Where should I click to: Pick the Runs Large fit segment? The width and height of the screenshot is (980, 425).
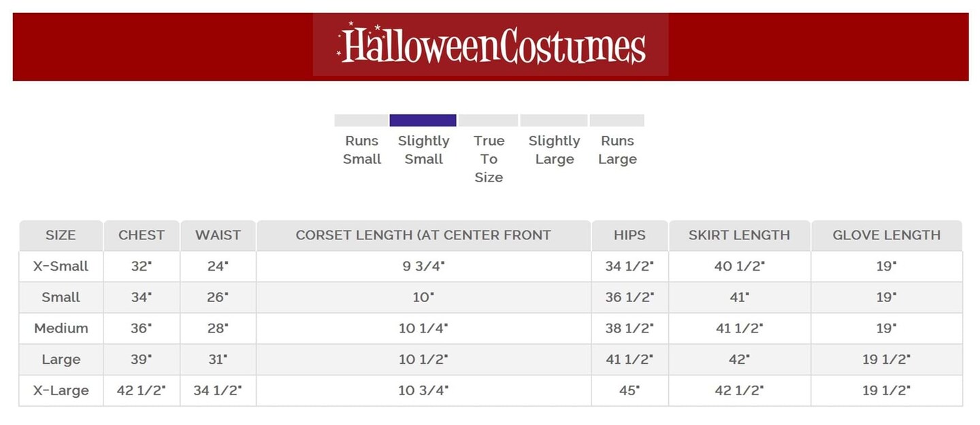617,120
